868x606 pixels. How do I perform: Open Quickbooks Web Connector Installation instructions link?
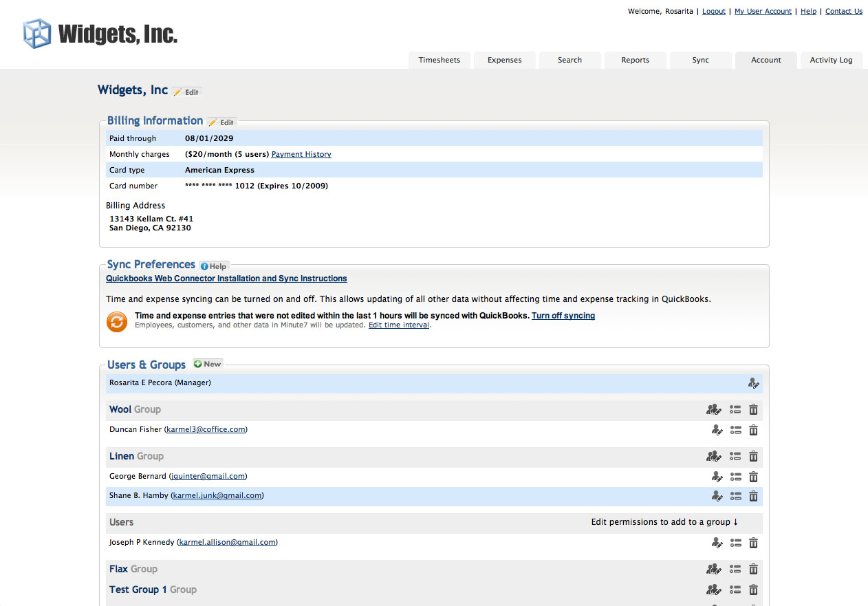226,279
